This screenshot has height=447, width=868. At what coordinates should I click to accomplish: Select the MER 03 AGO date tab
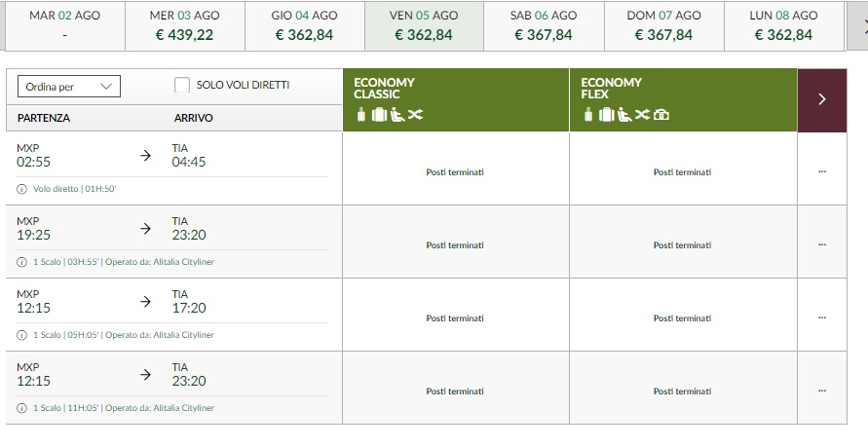pyautogui.click(x=184, y=26)
